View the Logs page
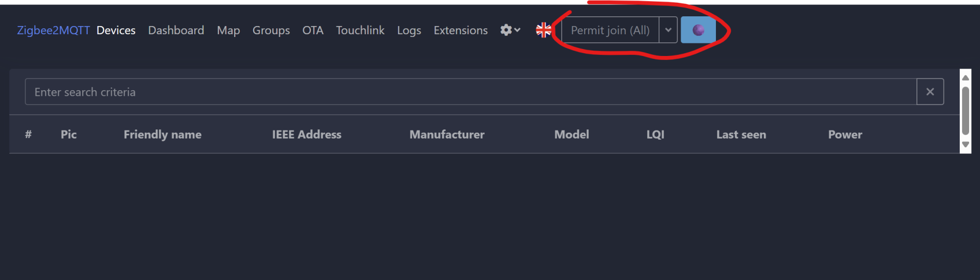The width and height of the screenshot is (980, 280). tap(409, 30)
